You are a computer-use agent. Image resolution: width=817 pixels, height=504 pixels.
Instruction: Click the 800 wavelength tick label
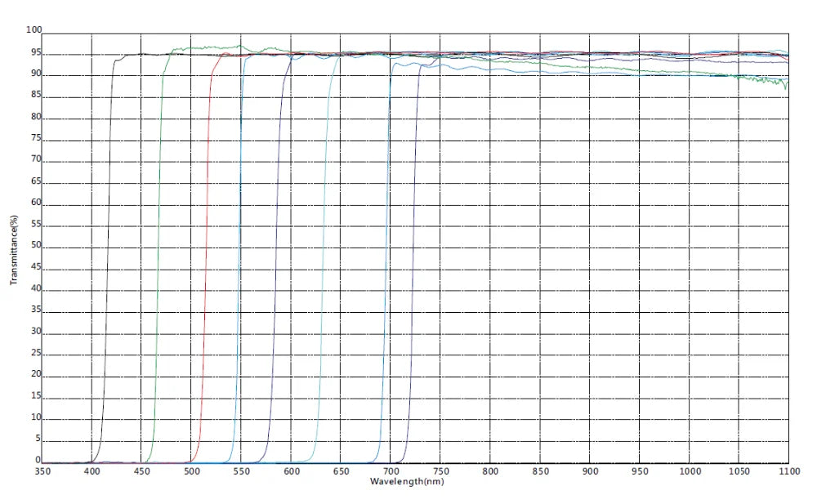tap(489, 471)
